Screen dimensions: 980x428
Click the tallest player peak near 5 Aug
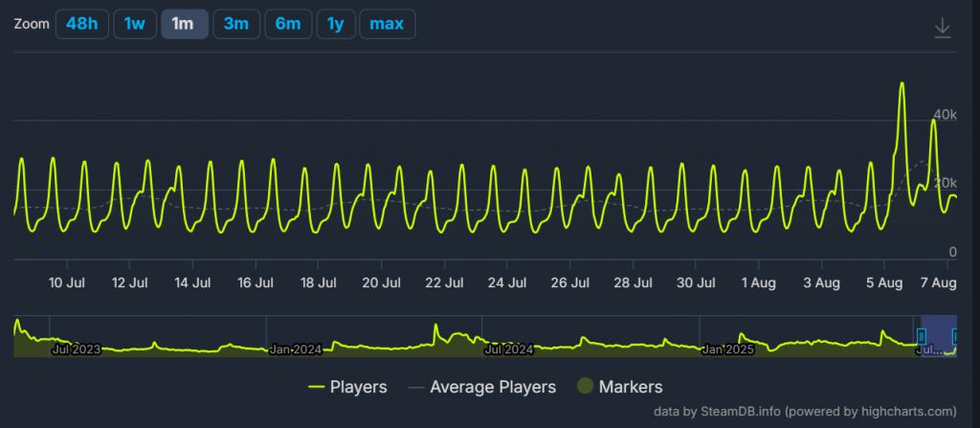tap(902, 84)
